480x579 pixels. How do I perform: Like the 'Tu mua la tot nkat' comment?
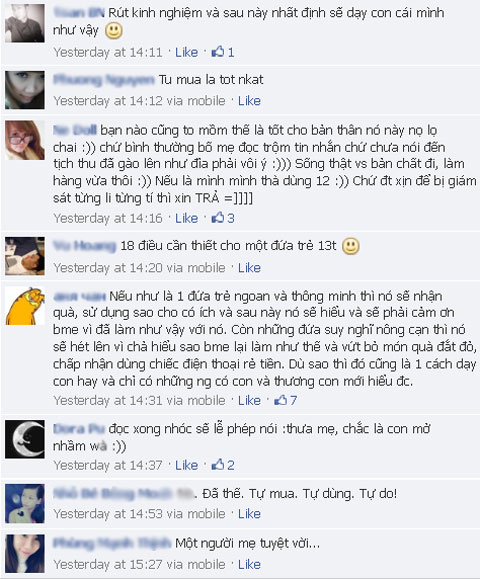(x=249, y=101)
